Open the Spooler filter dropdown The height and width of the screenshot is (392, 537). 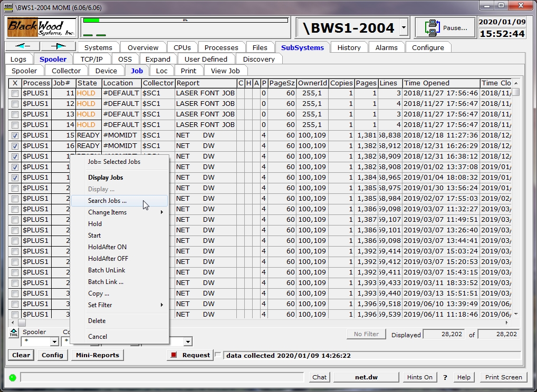click(55, 341)
